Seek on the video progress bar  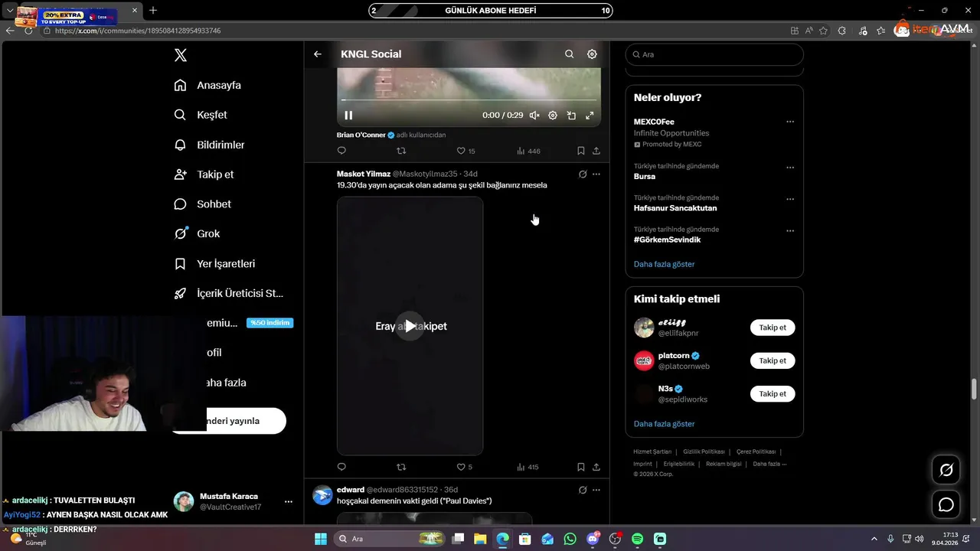(469, 99)
